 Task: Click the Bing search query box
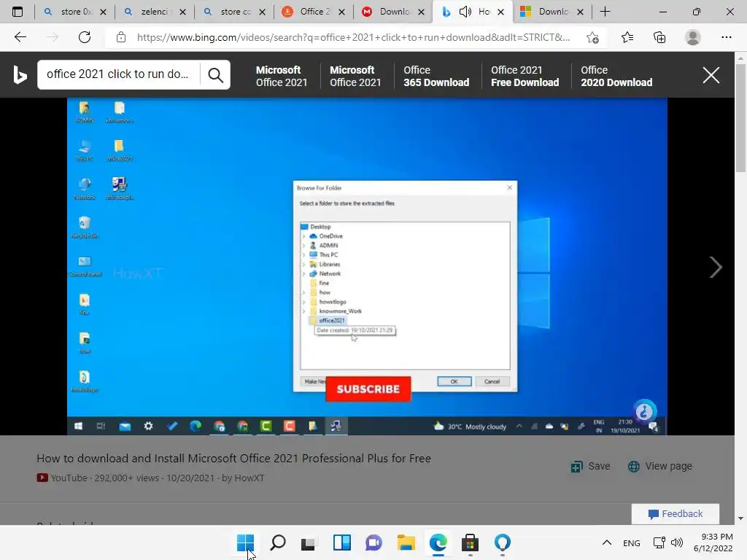point(118,74)
